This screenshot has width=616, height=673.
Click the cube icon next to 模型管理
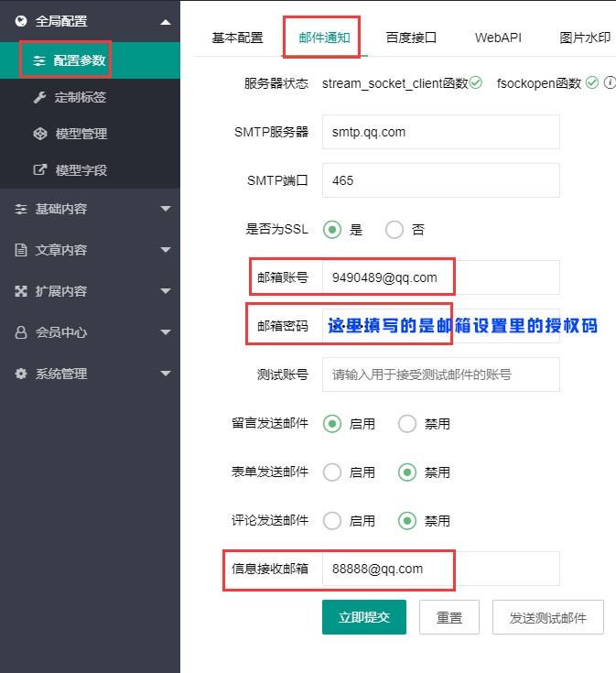coord(39,134)
